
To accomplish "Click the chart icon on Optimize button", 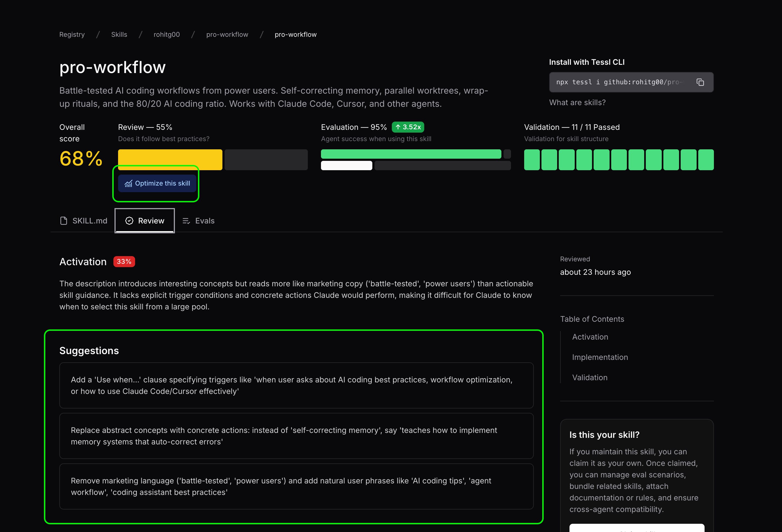I will coord(128,183).
